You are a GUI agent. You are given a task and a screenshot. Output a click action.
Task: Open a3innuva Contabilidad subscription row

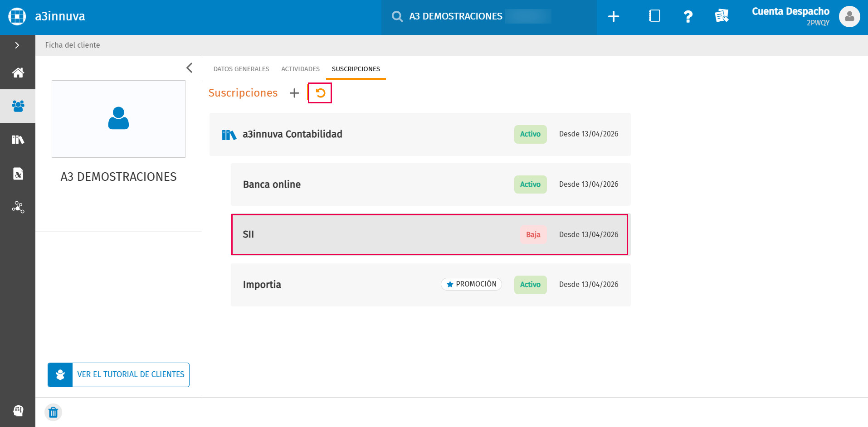point(420,134)
